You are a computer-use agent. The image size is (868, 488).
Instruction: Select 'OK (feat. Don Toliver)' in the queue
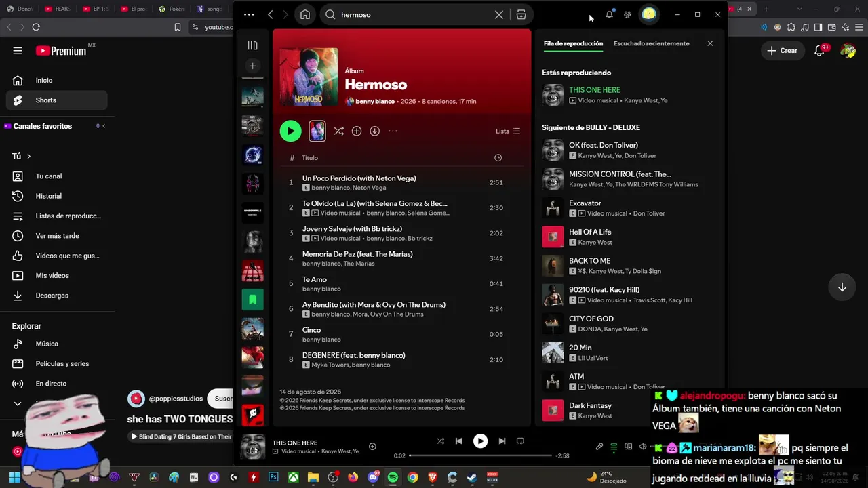[x=629, y=150]
